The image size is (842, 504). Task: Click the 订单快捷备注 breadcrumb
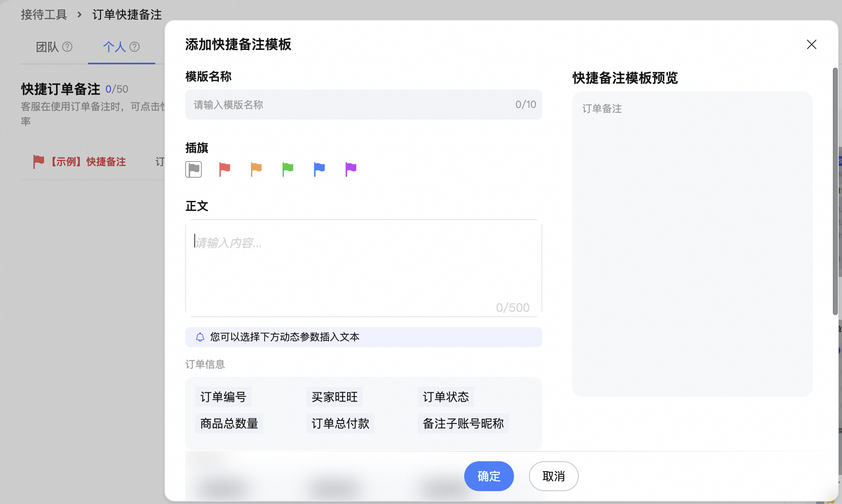pyautogui.click(x=127, y=15)
